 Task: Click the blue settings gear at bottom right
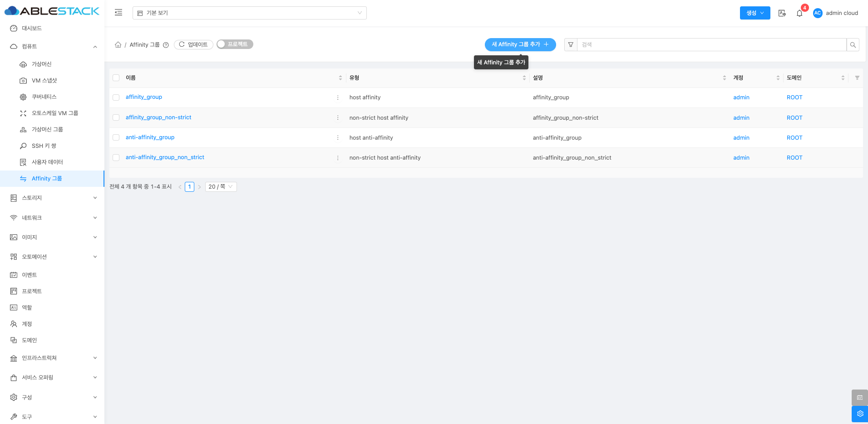tap(860, 414)
